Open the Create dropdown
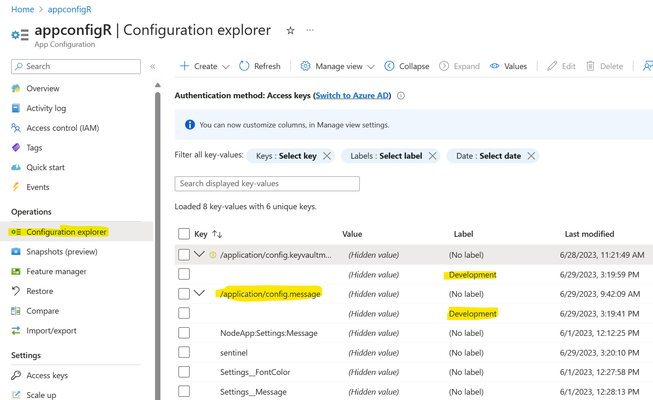This screenshot has width=653, height=400. (204, 66)
